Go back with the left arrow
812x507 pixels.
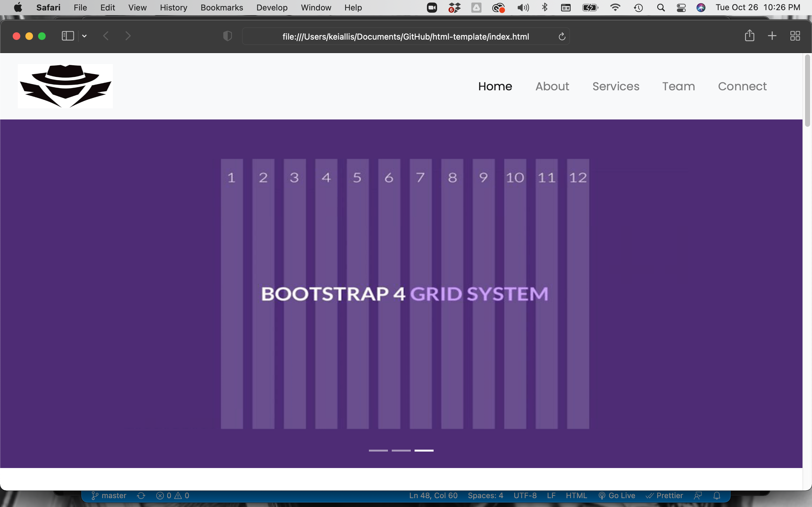point(106,36)
